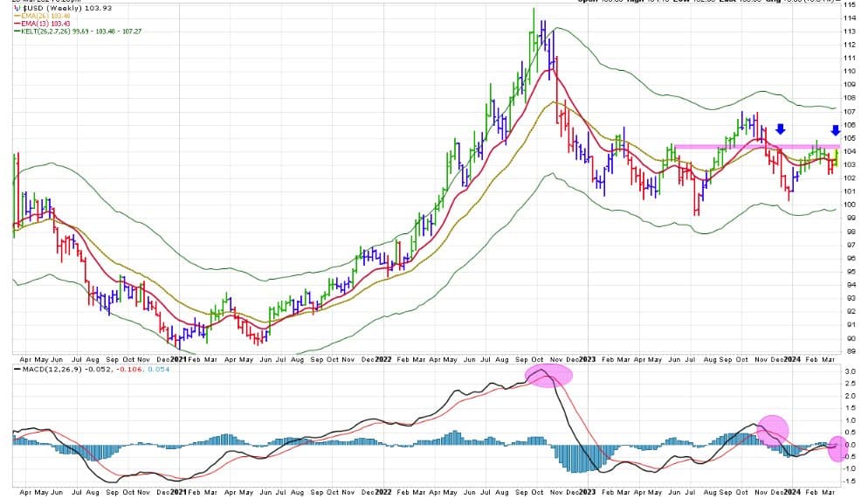Click MACD axis label 3.0
The image size is (868, 499).
coord(850,371)
